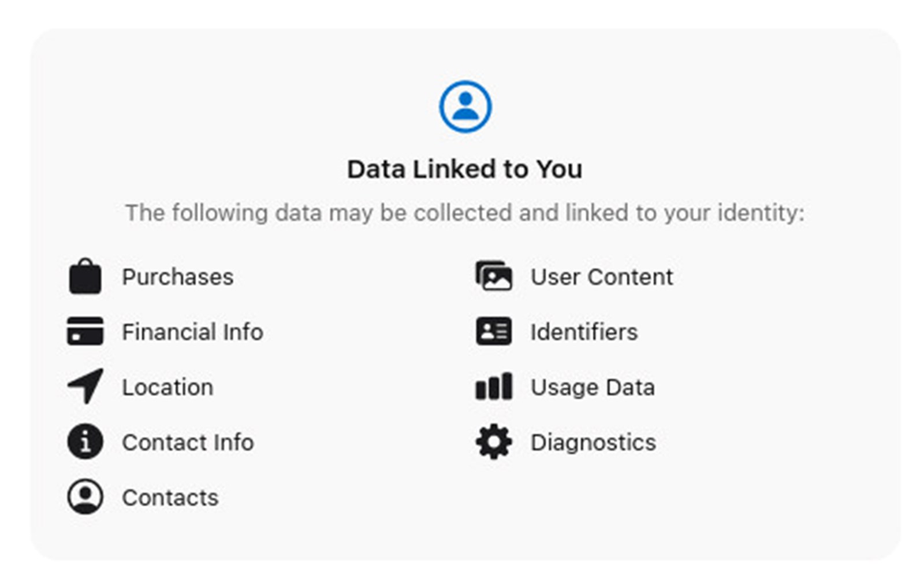
Task: Select the Contact Info label
Action: 188,442
